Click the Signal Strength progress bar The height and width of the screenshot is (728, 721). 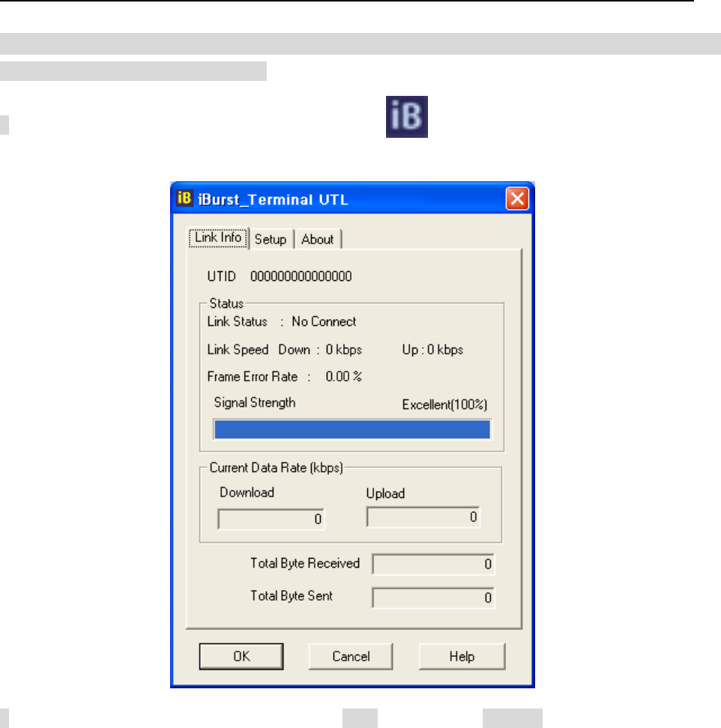[x=352, y=429]
